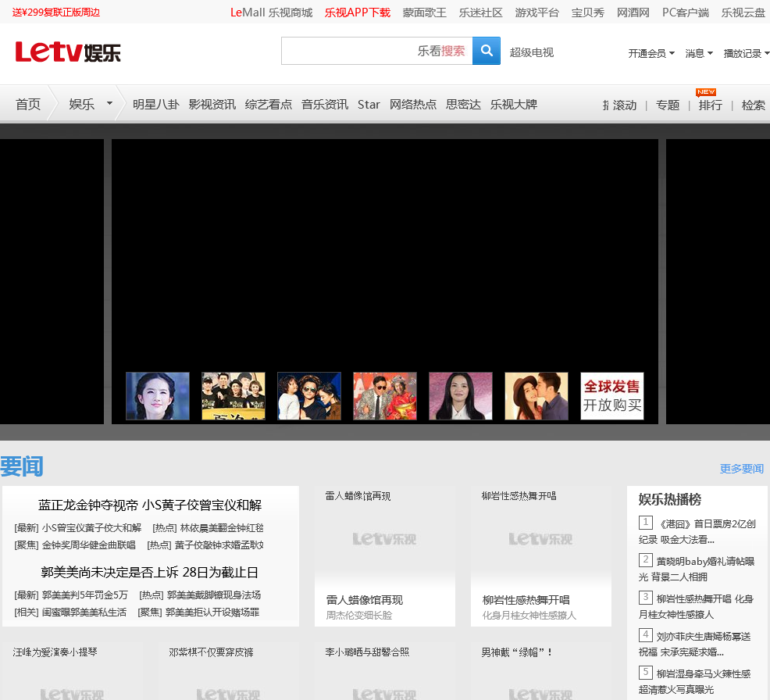Open hot list item 5 柳岩湿身牵马火辣性感
Image resolution: width=770 pixels, height=700 pixels.
695,681
